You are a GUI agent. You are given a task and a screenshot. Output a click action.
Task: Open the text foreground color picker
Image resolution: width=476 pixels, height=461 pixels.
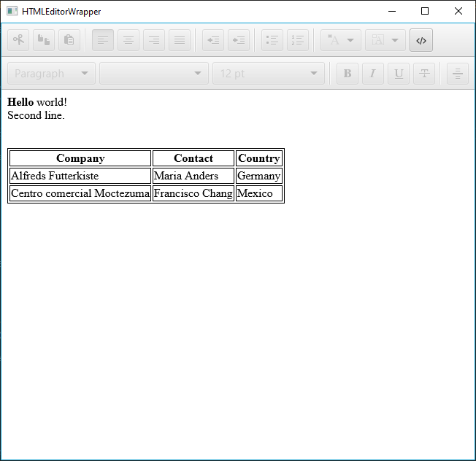(x=341, y=40)
